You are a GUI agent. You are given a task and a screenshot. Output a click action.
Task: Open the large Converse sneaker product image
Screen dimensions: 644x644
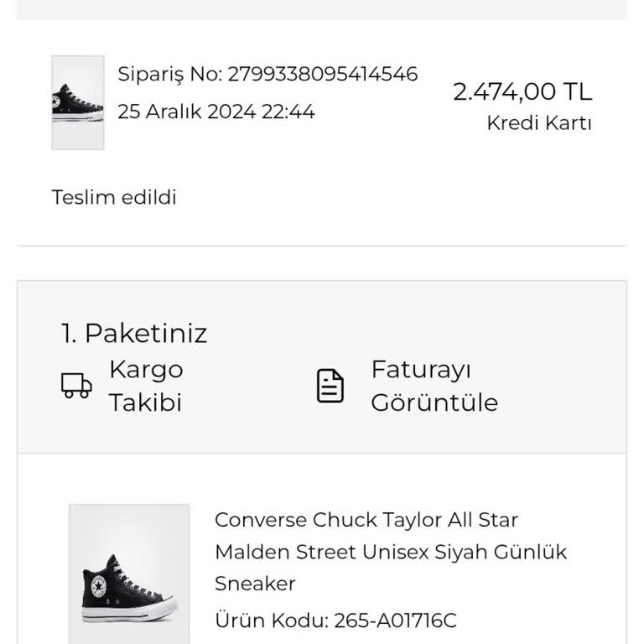(129, 574)
